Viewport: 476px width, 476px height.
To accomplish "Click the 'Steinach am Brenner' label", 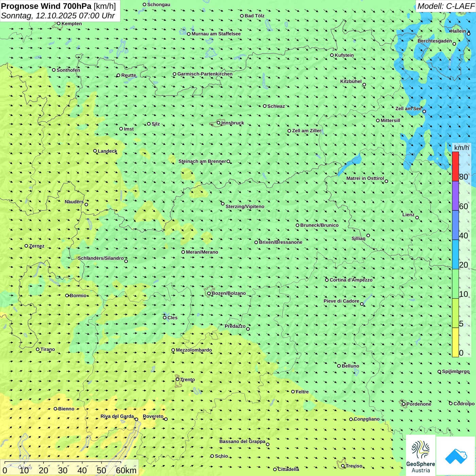I will (x=202, y=161).
